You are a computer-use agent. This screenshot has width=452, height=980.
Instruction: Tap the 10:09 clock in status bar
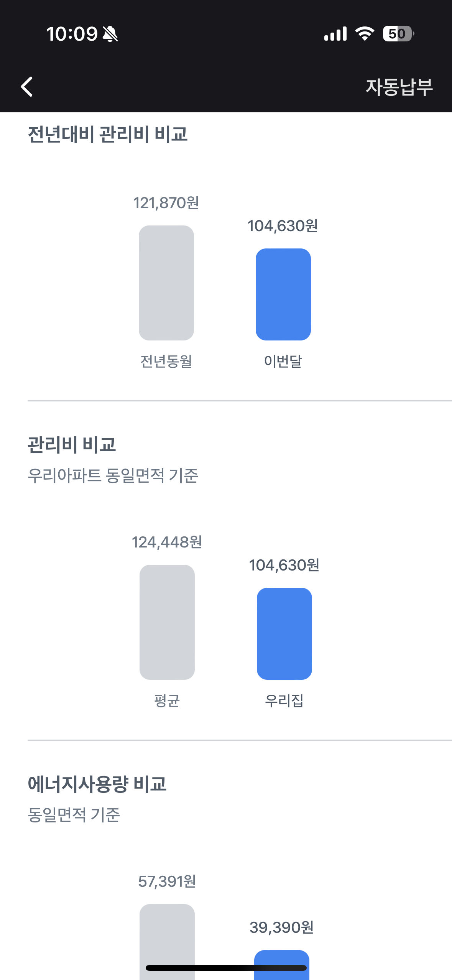(x=72, y=34)
